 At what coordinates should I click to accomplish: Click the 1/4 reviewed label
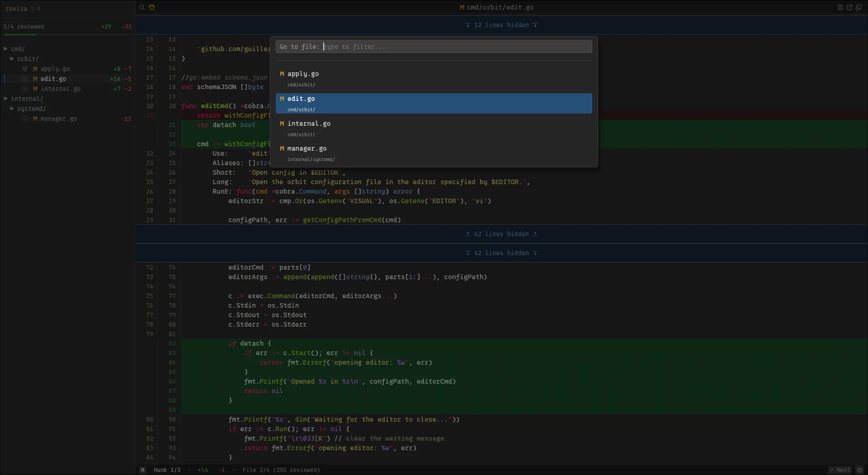(24, 27)
